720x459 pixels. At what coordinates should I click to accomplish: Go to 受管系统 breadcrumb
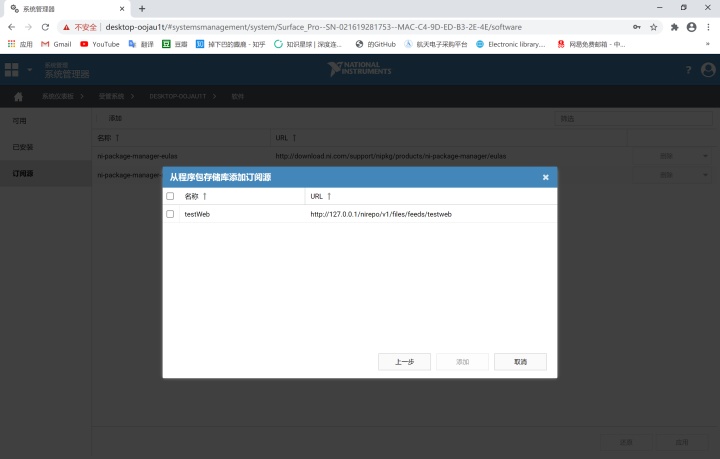coord(111,96)
